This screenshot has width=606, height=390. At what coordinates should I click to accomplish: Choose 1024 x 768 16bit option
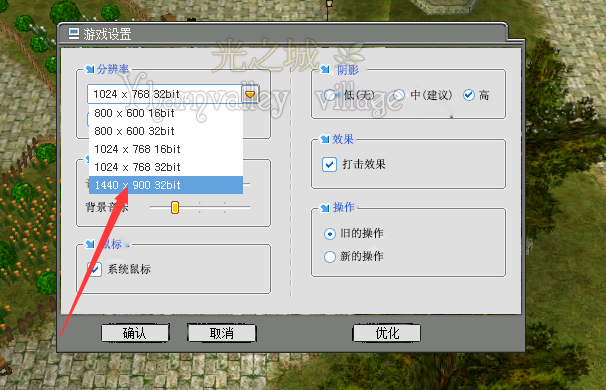[166, 149]
